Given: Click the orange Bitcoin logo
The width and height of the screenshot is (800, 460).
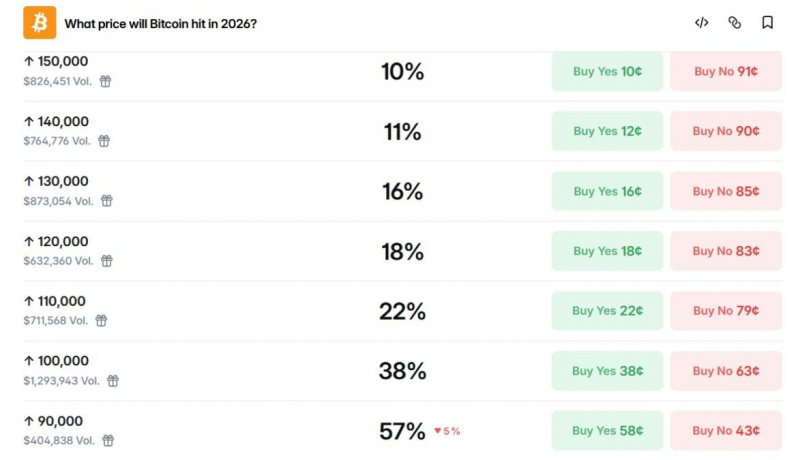Looking at the screenshot, I should point(40,23).
